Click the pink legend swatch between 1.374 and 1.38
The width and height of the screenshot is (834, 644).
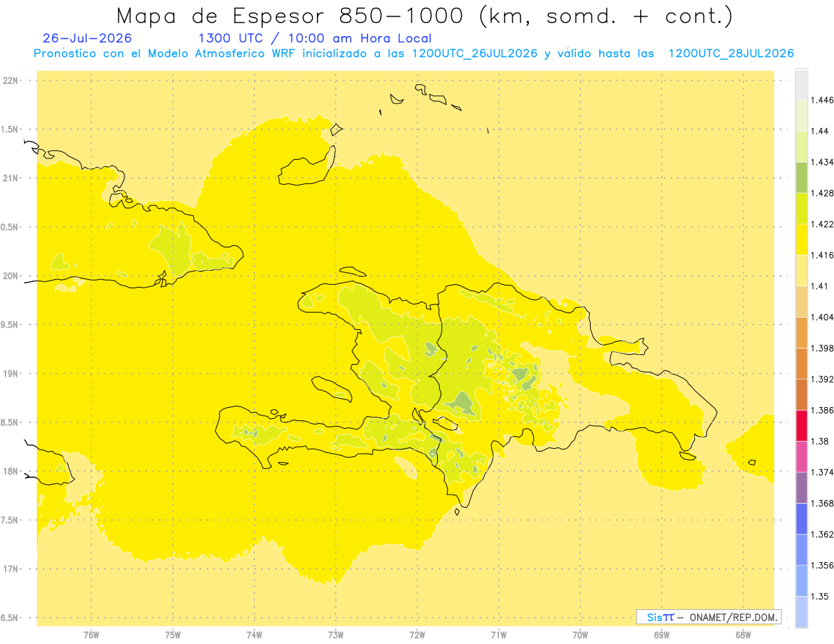point(801,456)
